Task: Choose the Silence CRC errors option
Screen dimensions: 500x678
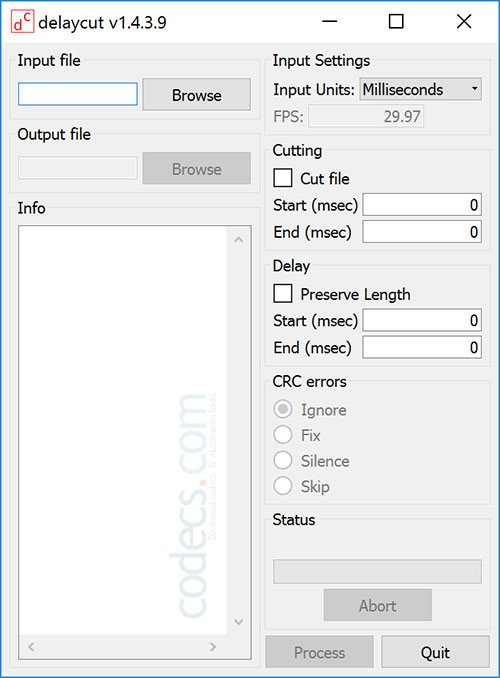Action: pos(283,460)
